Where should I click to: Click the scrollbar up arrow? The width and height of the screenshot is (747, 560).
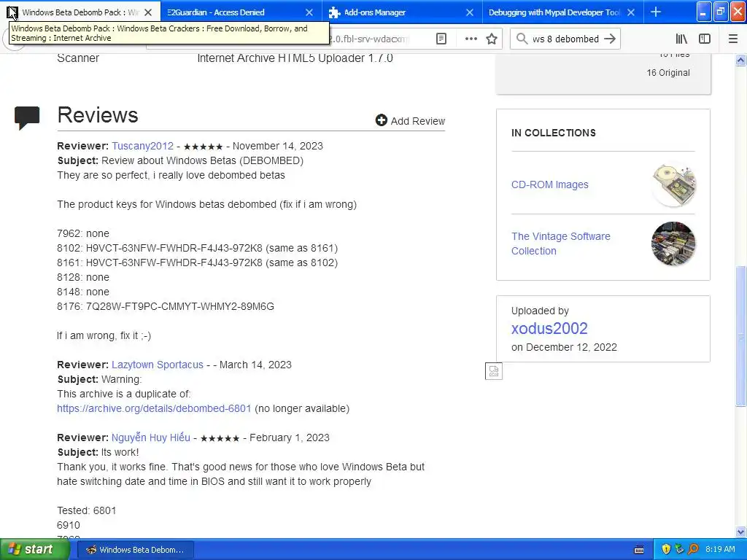(740, 60)
